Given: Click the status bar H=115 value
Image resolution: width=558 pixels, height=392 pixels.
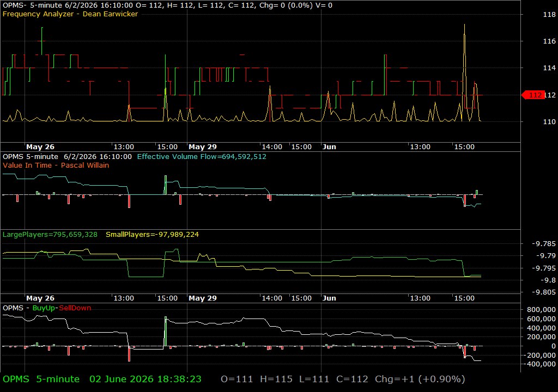Looking at the screenshot, I should [276, 379].
